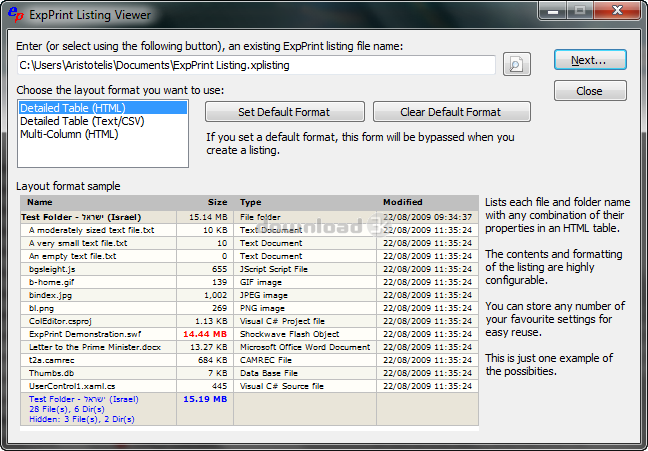Click Clear Default Format button

[x=451, y=112]
